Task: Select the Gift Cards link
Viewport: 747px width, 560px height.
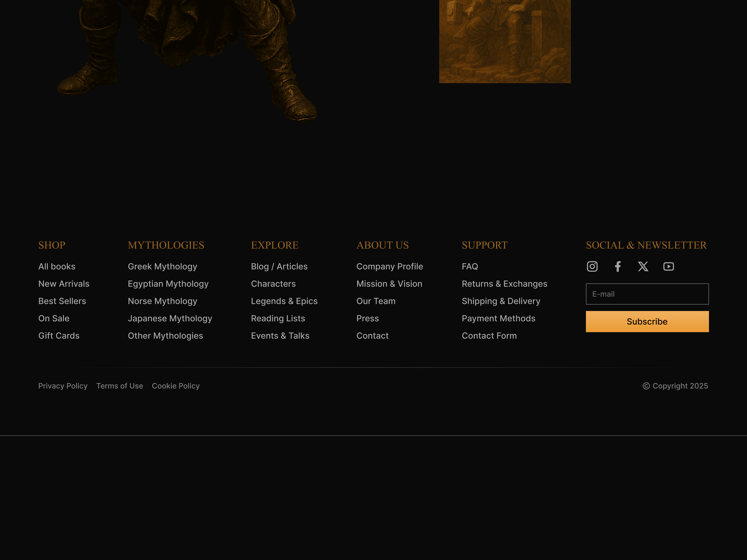Action: click(x=59, y=336)
